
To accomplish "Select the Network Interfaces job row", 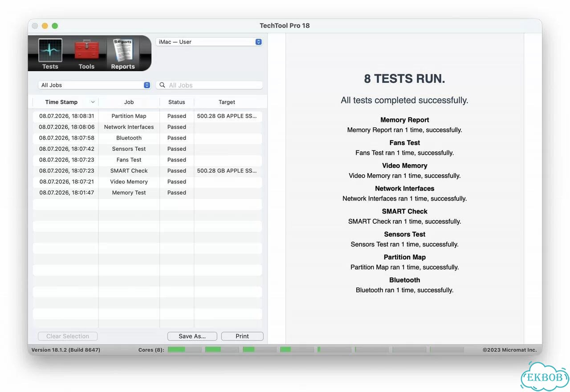I will (147, 127).
